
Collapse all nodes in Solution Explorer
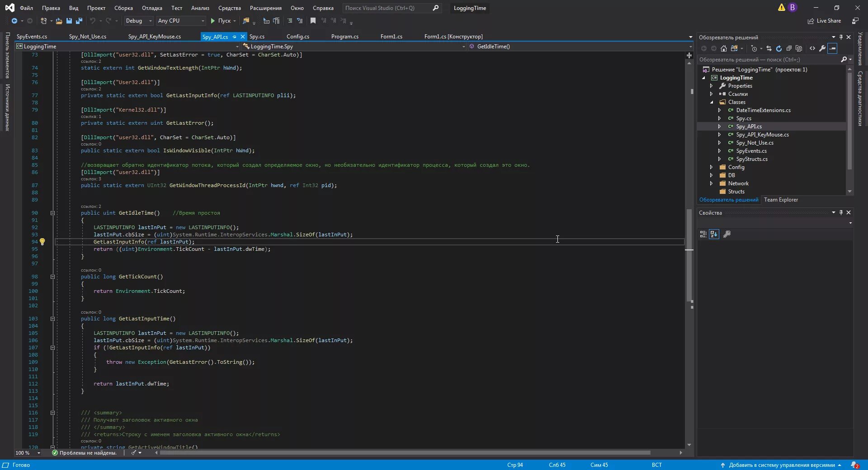[789, 48]
